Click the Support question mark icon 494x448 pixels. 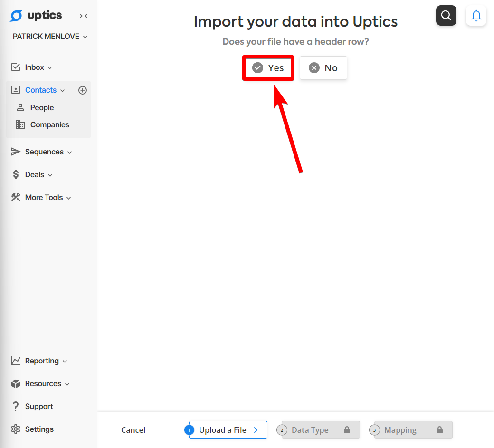15,406
